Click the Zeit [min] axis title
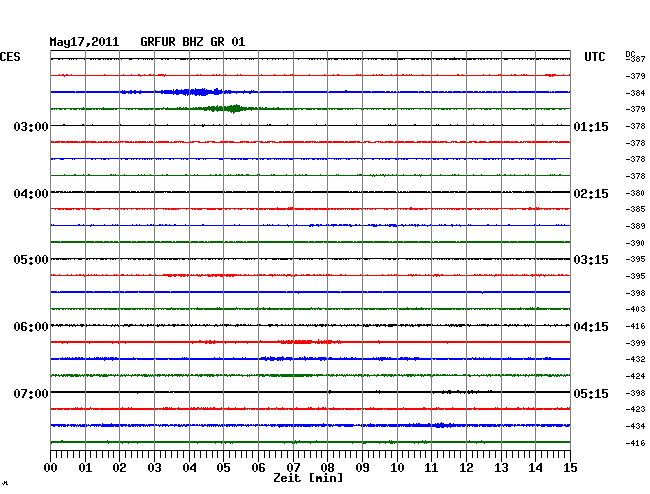Viewport: 650px width, 494px height. [x=308, y=478]
